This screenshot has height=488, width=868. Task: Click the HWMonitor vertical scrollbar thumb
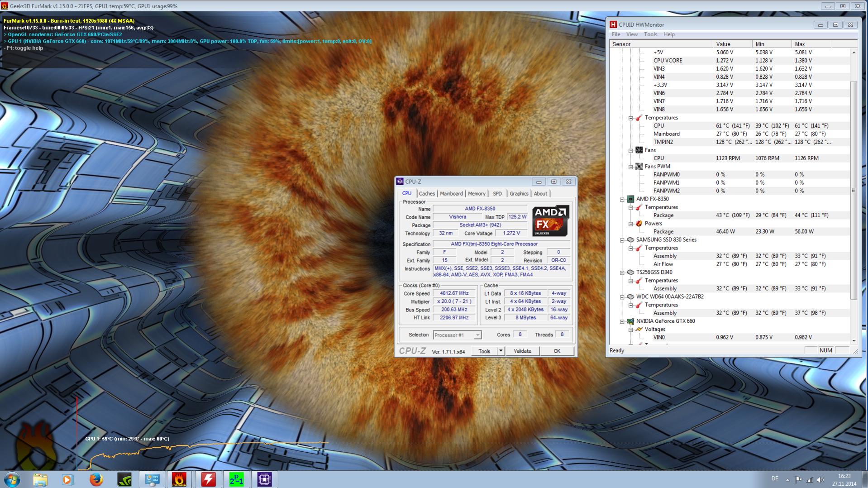click(854, 190)
